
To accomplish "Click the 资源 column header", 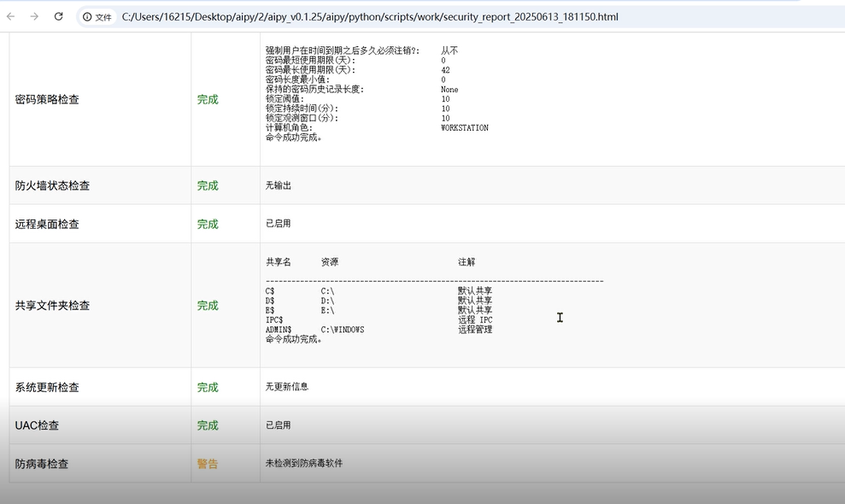I will coord(330,262).
